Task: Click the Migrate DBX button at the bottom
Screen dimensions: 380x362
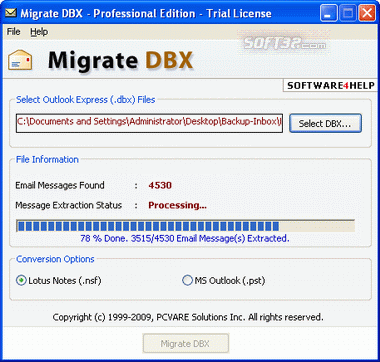Action: click(x=186, y=343)
